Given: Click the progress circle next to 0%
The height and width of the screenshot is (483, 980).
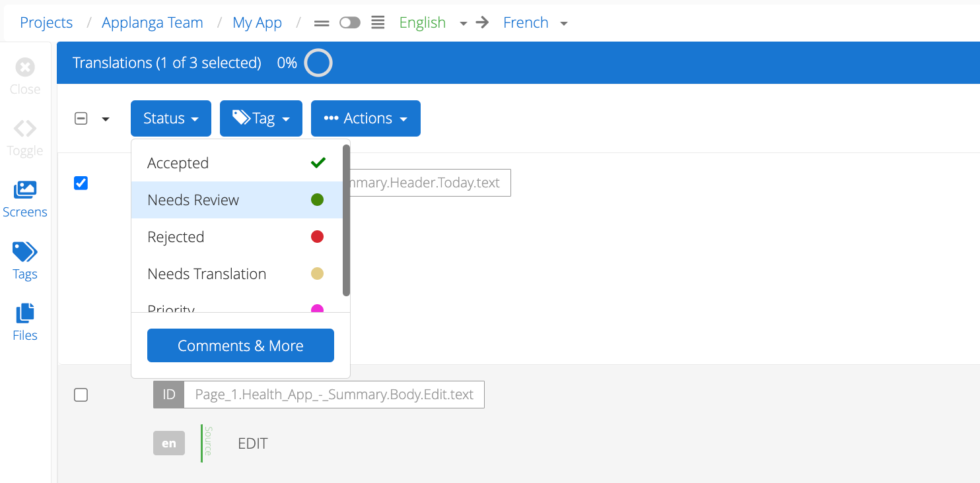Looking at the screenshot, I should coord(318,63).
